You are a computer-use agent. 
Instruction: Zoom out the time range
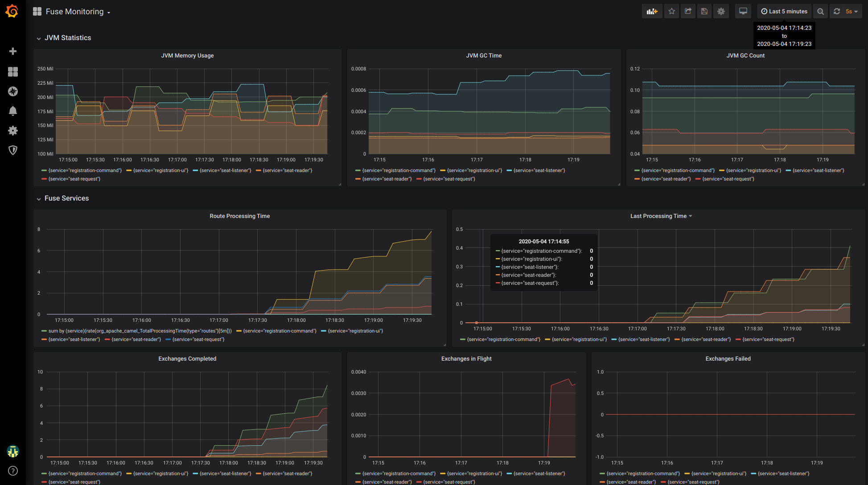(x=820, y=11)
